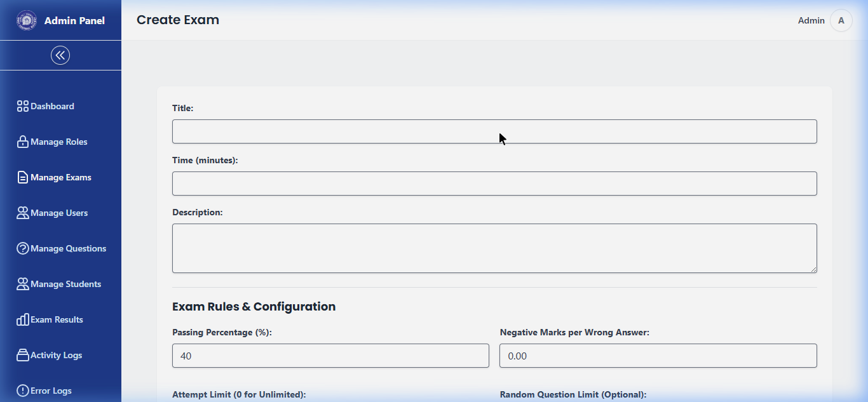Image resolution: width=868 pixels, height=402 pixels.
Task: Click the Exam Results bar chart icon
Action: click(23, 319)
